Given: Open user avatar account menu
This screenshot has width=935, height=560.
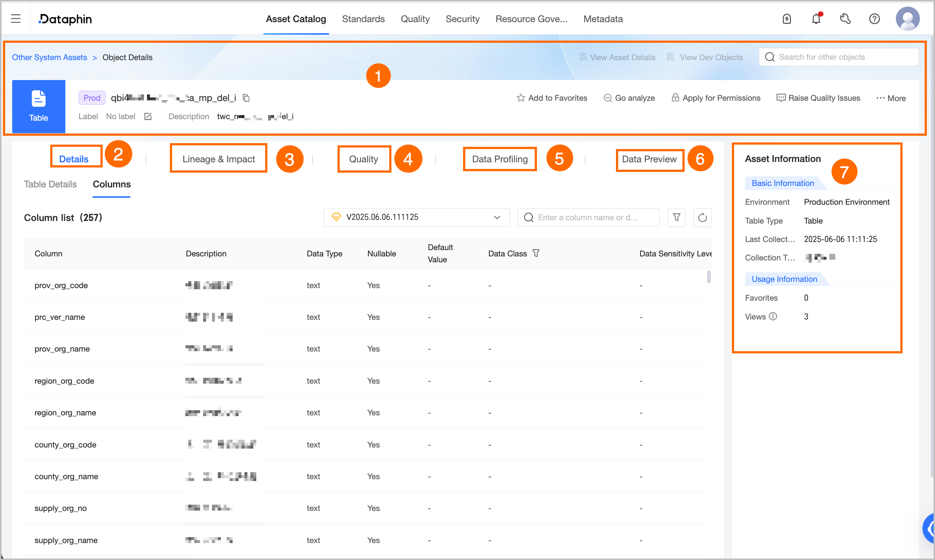Looking at the screenshot, I should (x=907, y=19).
